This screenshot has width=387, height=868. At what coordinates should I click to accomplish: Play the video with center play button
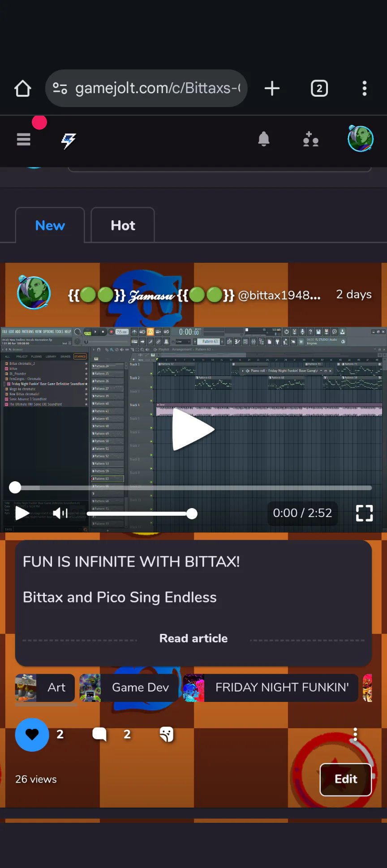click(x=193, y=429)
